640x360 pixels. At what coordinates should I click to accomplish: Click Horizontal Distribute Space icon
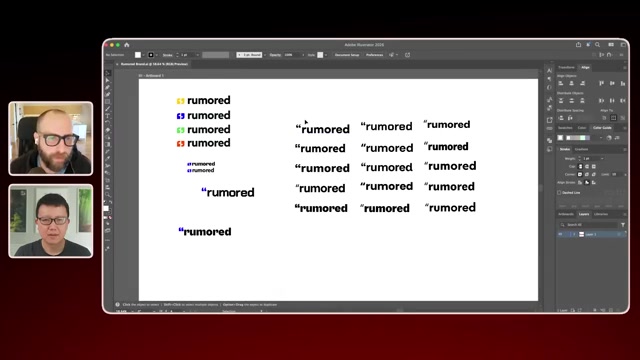(570, 118)
